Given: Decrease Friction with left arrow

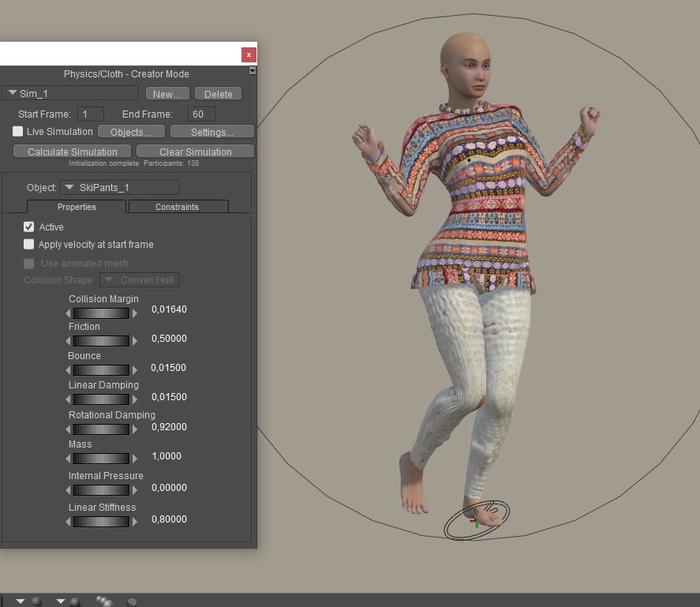Looking at the screenshot, I should [69, 341].
